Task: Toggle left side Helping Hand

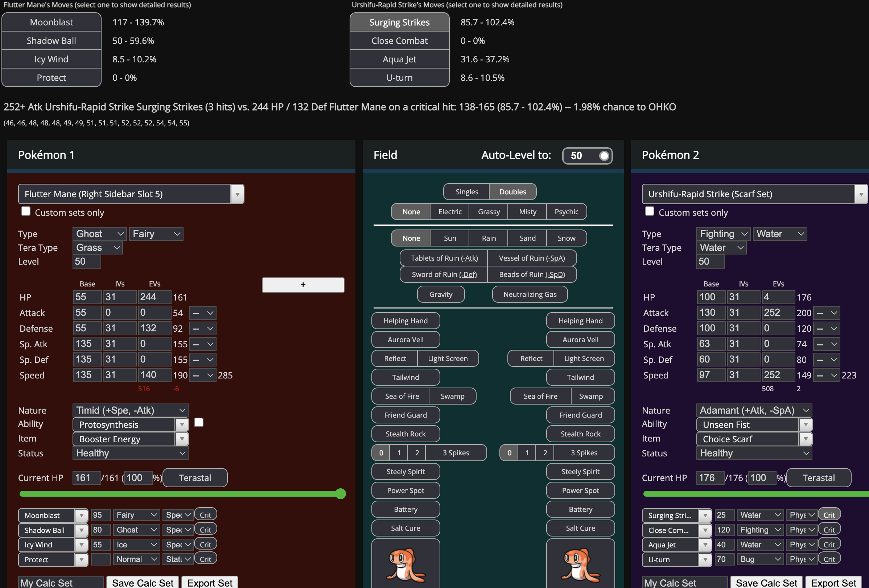Action: [x=405, y=321]
